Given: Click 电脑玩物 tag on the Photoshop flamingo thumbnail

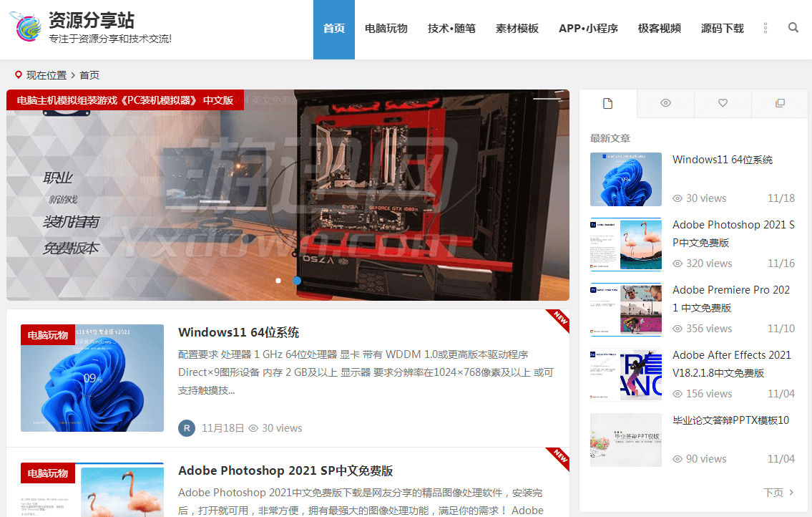Looking at the screenshot, I should [48, 473].
